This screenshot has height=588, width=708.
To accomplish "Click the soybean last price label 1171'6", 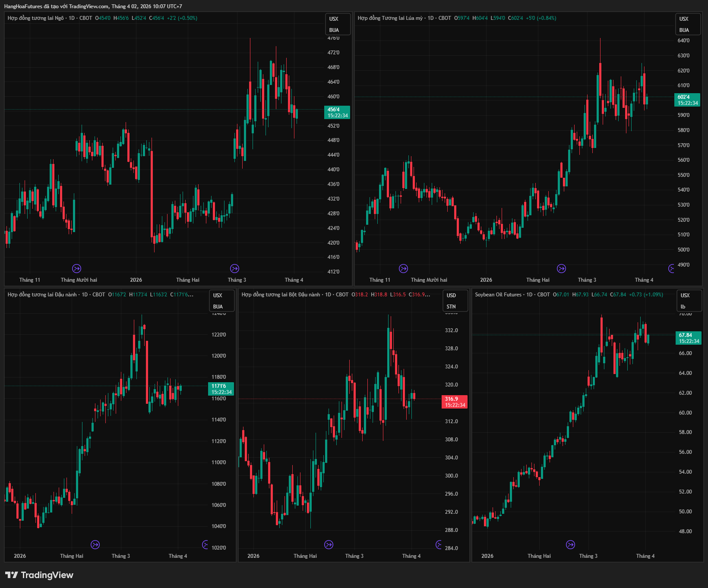I will (x=221, y=389).
